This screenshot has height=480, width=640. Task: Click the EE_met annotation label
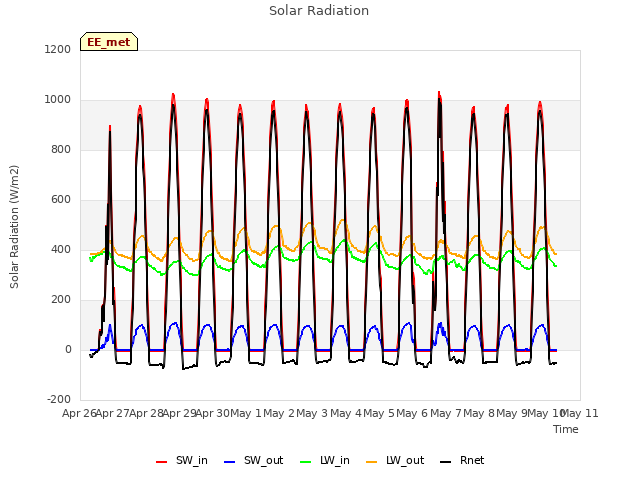(x=109, y=42)
